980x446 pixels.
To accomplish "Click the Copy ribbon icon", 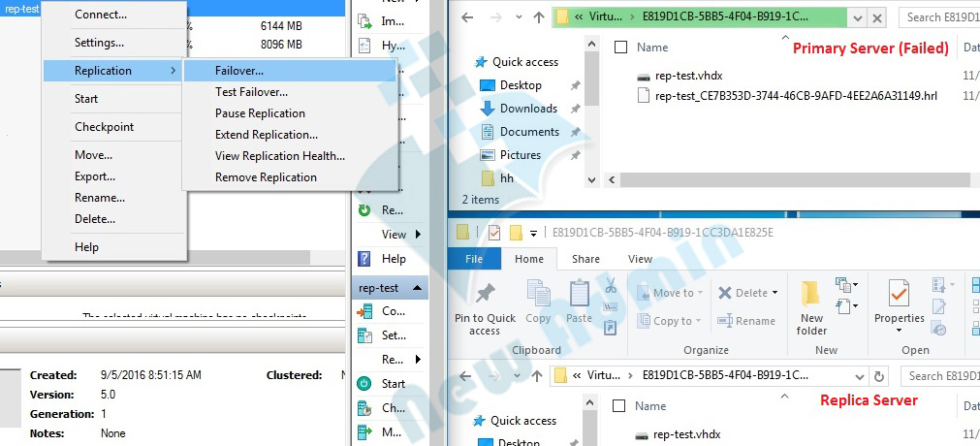I will (x=538, y=295).
